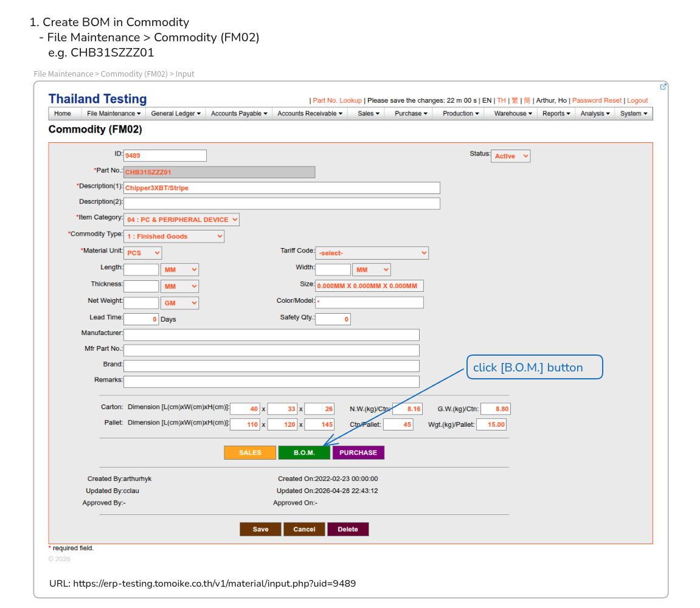Expand the Status dropdown showing Active

[510, 156]
